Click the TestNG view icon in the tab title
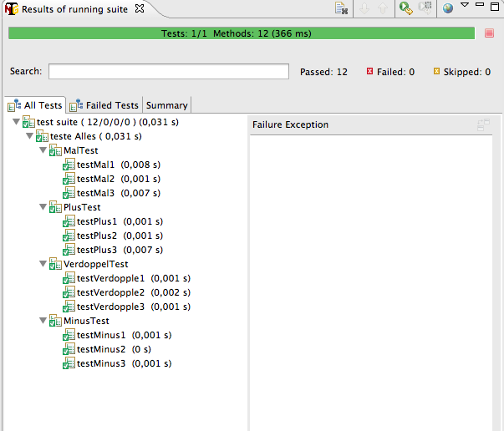The height and width of the screenshot is (431, 504). 12,8
